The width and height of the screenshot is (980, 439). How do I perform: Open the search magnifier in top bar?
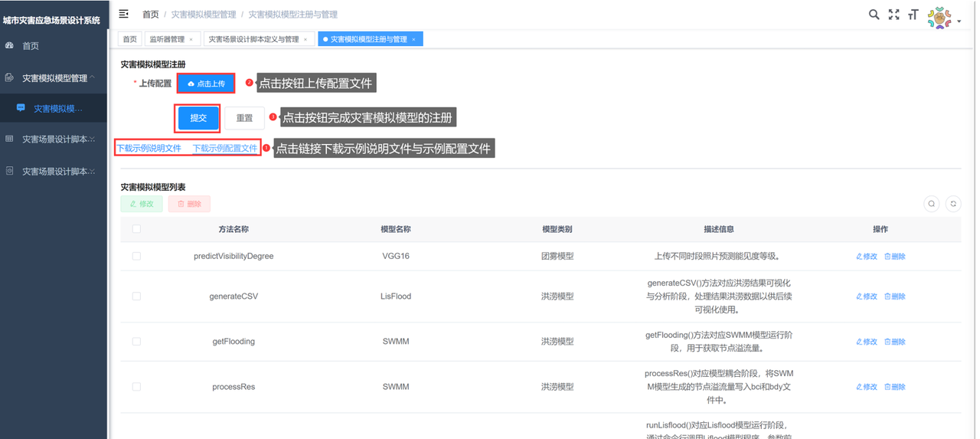[x=874, y=14]
